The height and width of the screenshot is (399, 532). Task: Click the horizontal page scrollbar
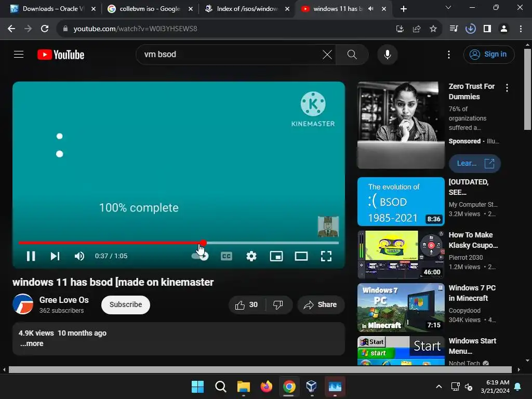point(260,369)
